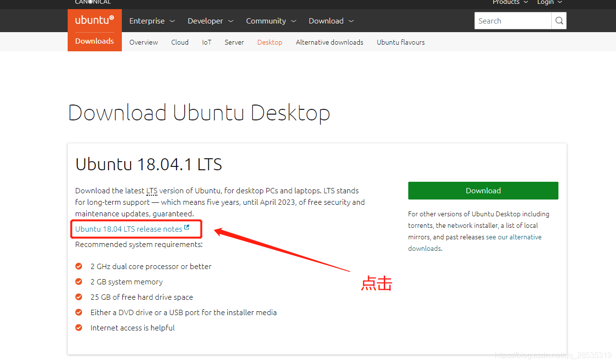Click the 'Download Ubuntu Desktop' page title

(199, 113)
